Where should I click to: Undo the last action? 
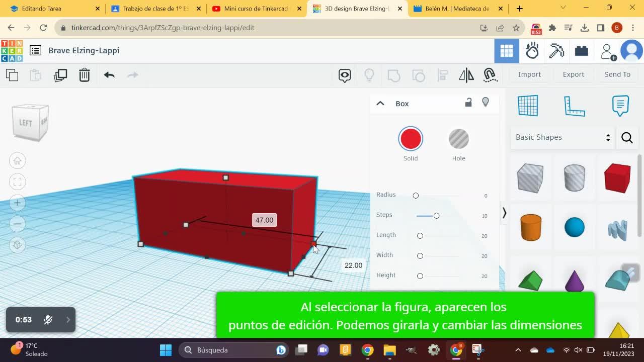(x=109, y=75)
